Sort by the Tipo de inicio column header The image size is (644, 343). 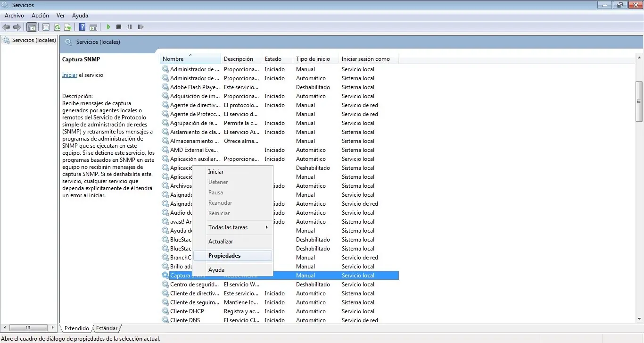(x=316, y=59)
